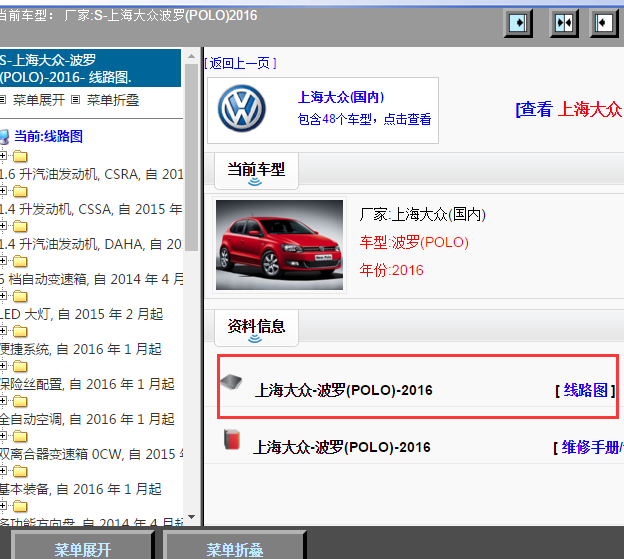Click folder icon above 6 档自动变速箱
Image resolution: width=624 pixels, height=559 pixels.
(20, 261)
